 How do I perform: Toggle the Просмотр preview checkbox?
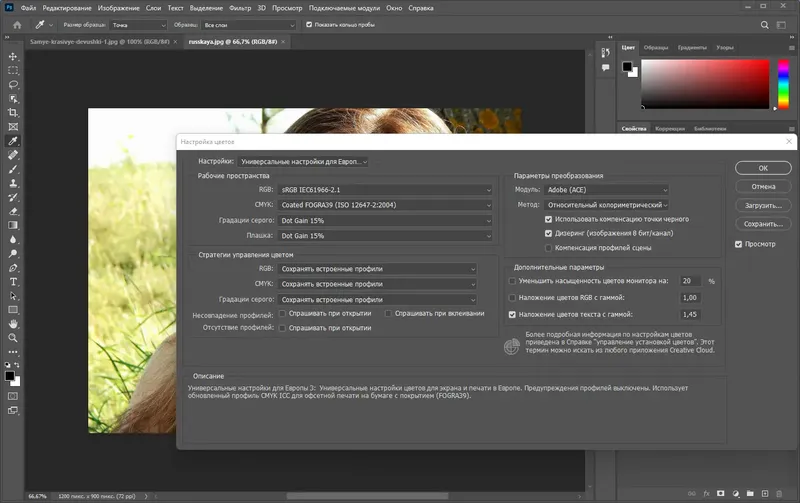coord(739,244)
